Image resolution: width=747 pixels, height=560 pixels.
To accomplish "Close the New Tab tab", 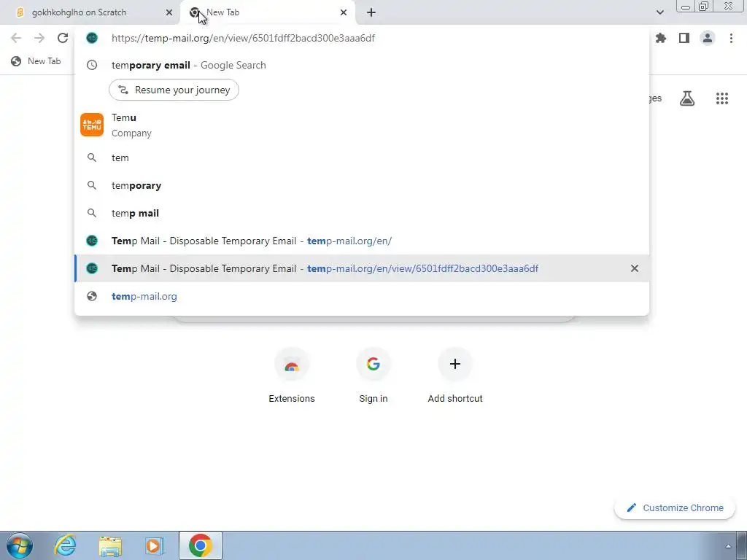I will [x=344, y=12].
